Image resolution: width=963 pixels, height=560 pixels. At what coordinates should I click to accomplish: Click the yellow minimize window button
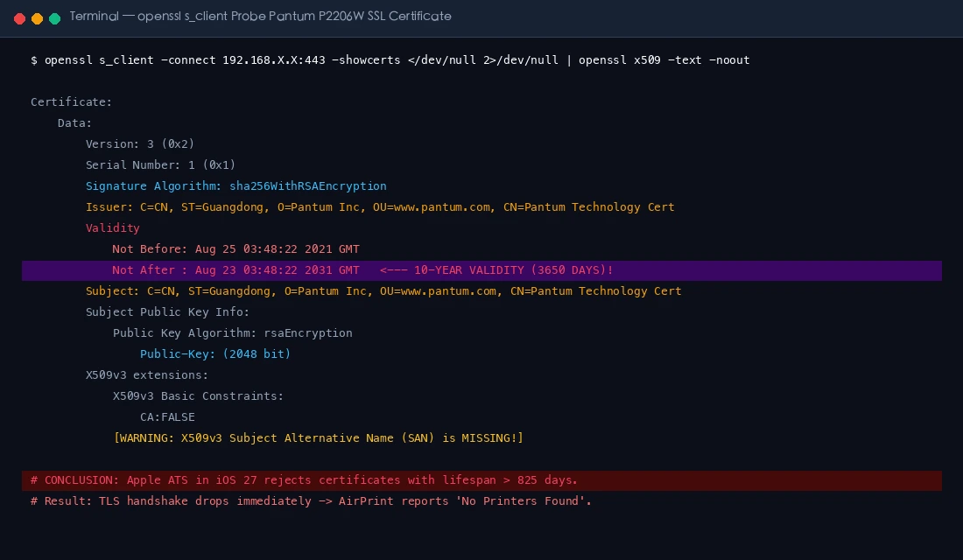point(37,18)
